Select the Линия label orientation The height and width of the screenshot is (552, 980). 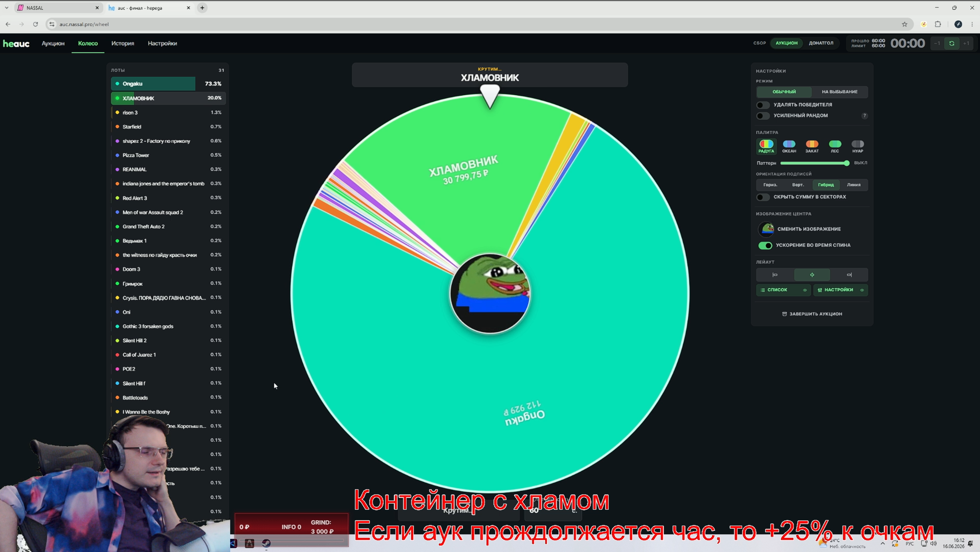pyautogui.click(x=853, y=185)
